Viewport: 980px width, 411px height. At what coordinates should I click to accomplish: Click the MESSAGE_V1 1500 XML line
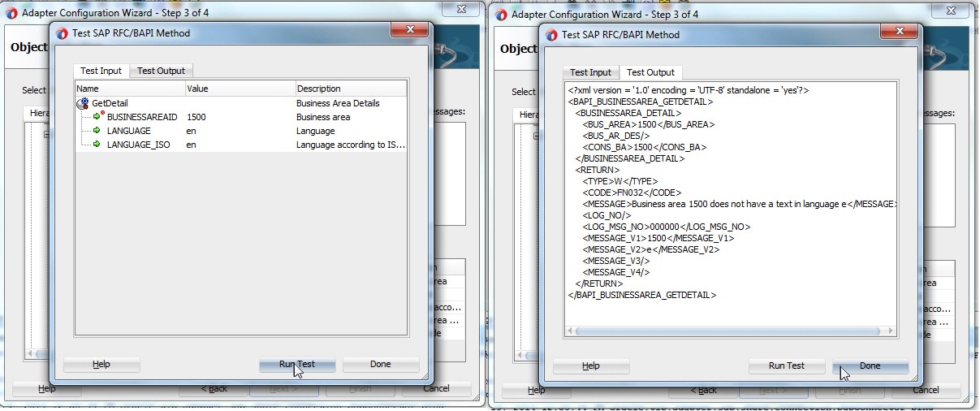[x=658, y=238]
